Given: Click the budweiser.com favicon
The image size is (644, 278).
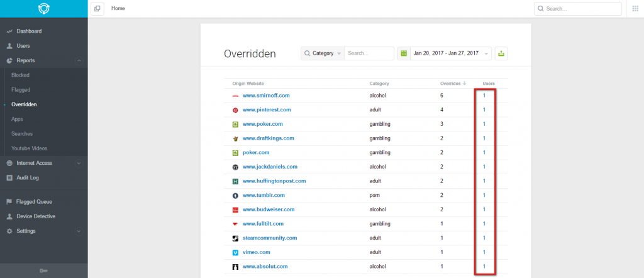Looking at the screenshot, I should 235,209.
